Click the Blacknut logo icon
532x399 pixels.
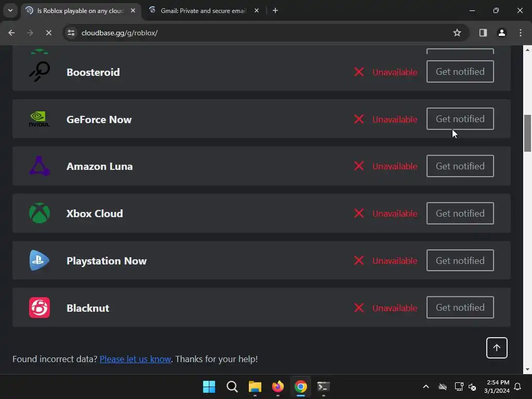click(x=39, y=308)
